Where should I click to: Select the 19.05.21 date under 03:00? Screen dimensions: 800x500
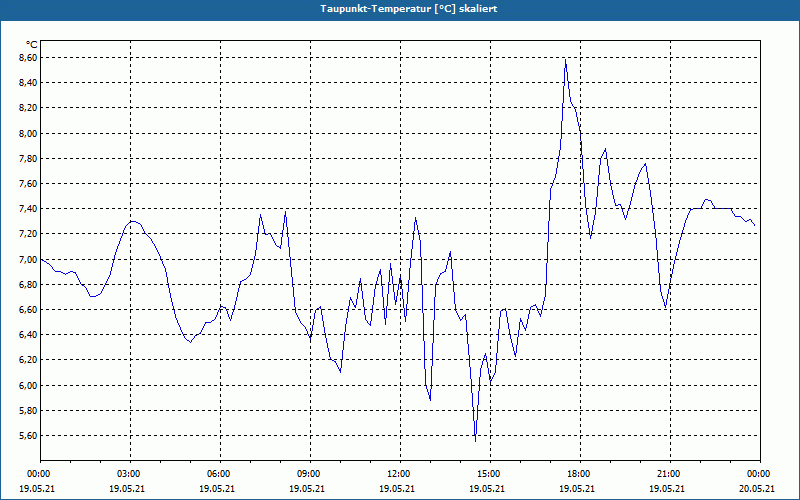127,488
